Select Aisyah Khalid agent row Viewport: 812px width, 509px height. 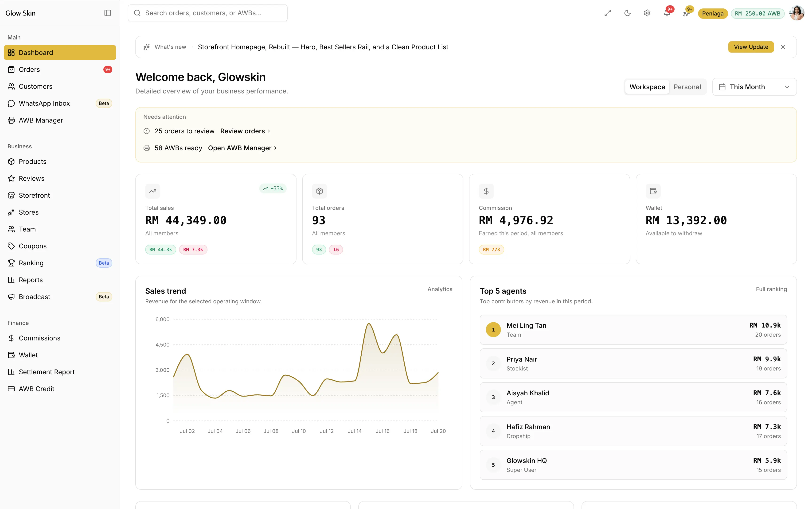click(x=633, y=397)
